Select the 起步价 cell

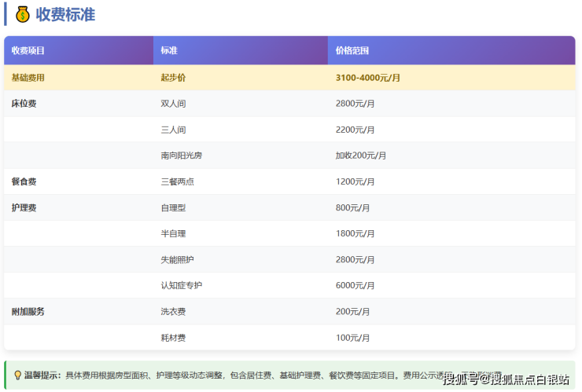pos(173,78)
